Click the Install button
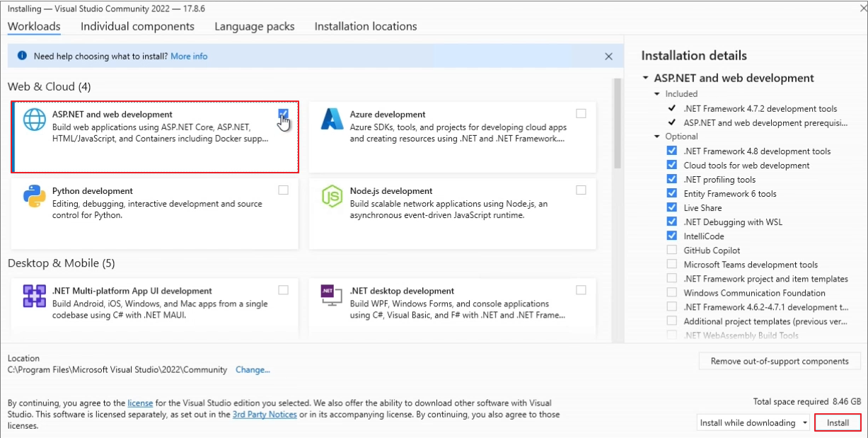This screenshot has width=868, height=438. point(838,422)
